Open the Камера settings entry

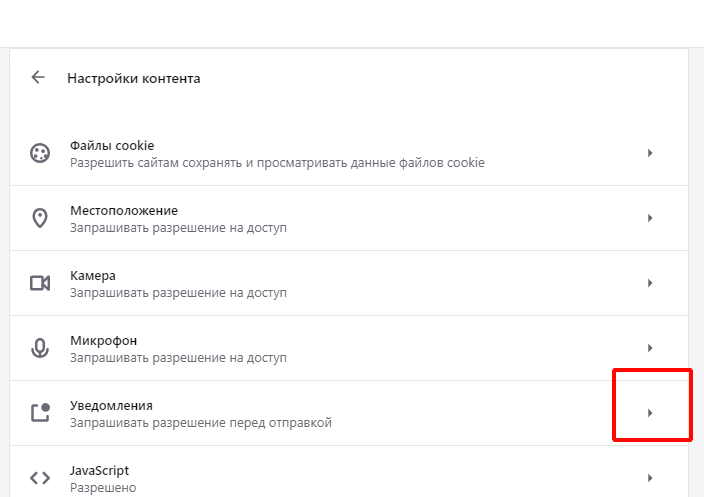pyautogui.click(x=349, y=283)
